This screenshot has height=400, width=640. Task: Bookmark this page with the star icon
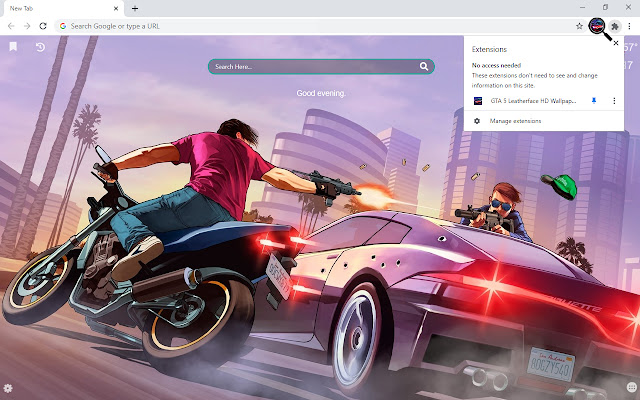pos(579,26)
